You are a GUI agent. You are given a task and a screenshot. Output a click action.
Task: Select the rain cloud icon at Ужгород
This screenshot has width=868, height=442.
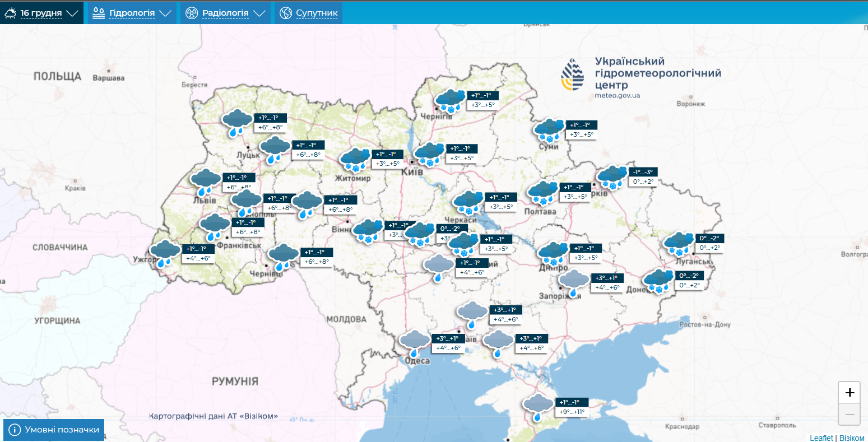tap(165, 254)
